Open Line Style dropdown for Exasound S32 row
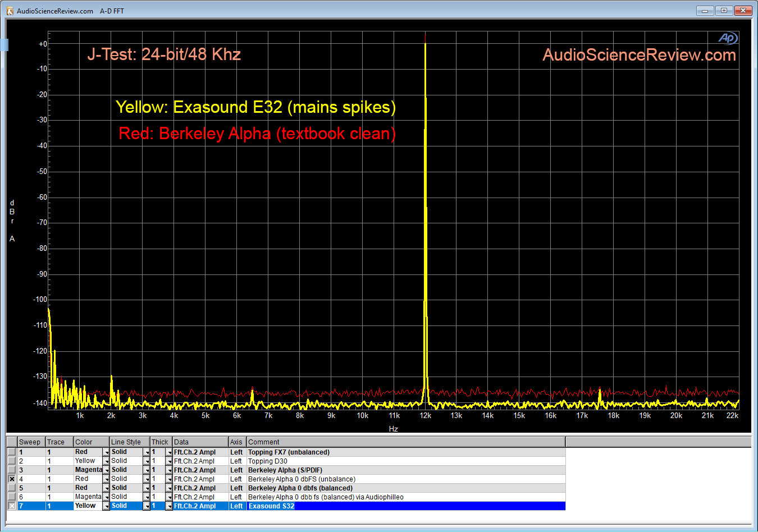The width and height of the screenshot is (758, 532). point(147,506)
